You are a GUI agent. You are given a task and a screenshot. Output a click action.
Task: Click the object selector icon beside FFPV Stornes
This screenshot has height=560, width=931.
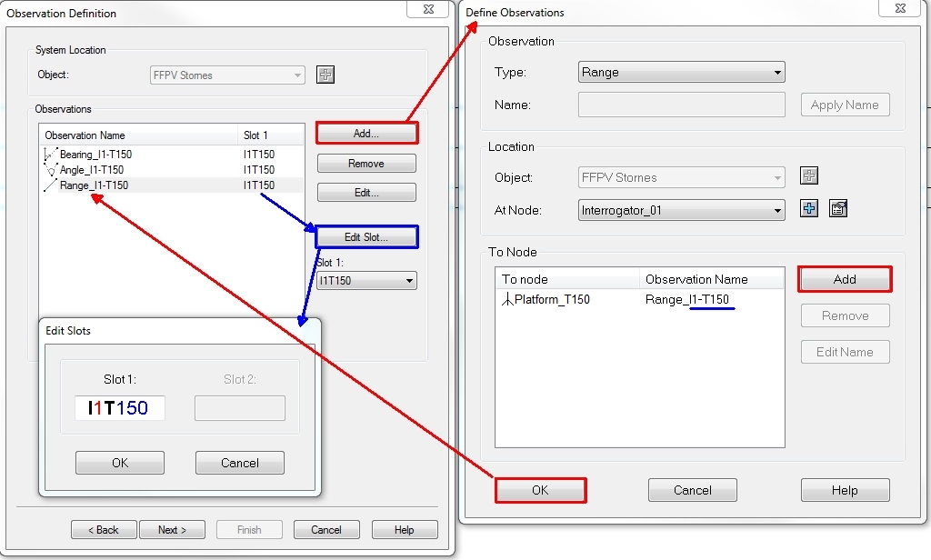click(325, 75)
